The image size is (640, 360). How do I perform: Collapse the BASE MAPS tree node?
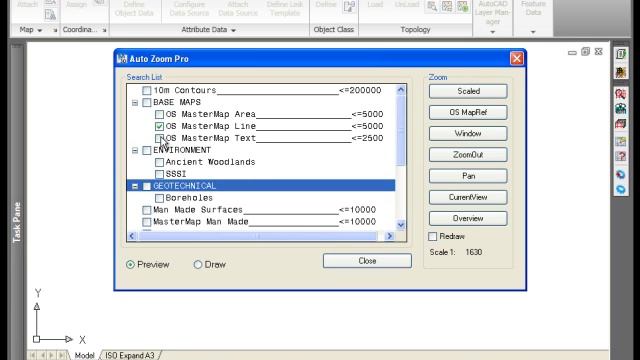[x=135, y=102]
